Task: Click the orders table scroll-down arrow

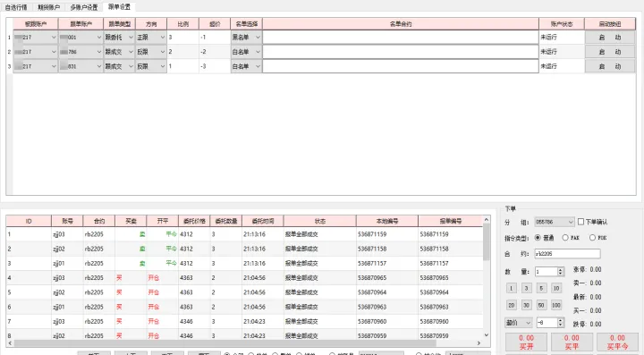Action: pyautogui.click(x=487, y=335)
